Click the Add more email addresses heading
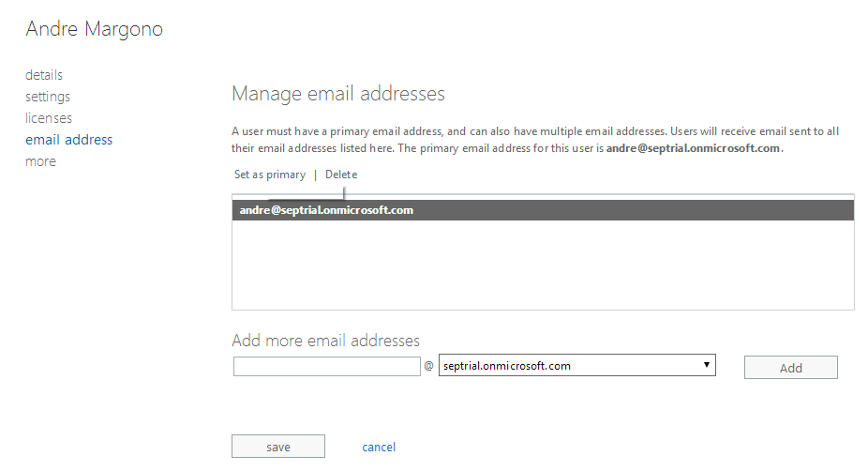 (x=325, y=340)
